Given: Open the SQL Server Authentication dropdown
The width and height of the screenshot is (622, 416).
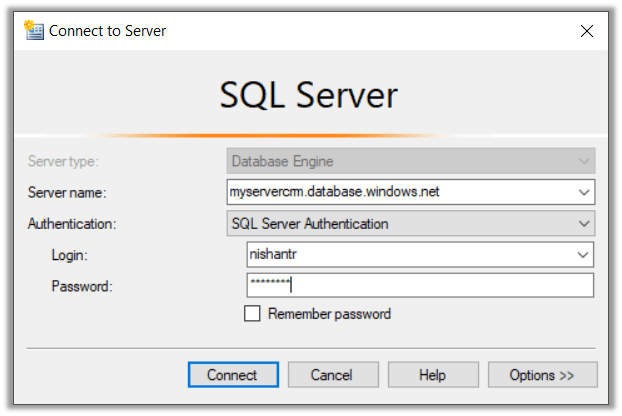Looking at the screenshot, I should [410, 223].
